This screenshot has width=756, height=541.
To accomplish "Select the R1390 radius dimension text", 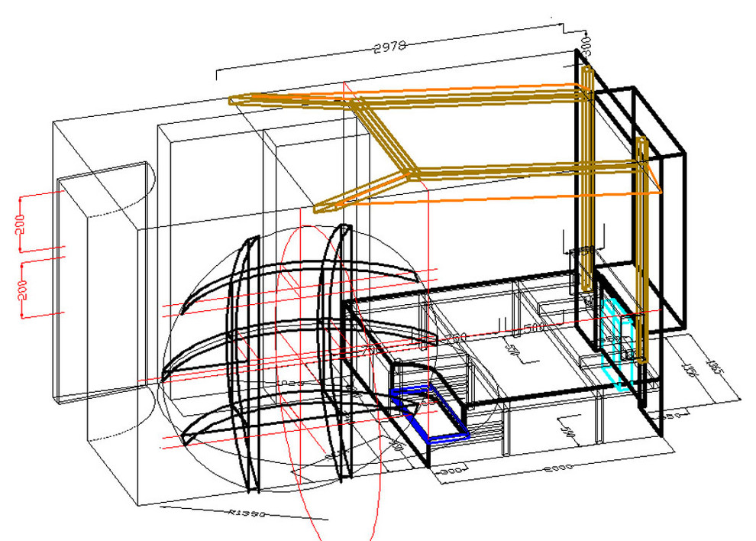I will pyautogui.click(x=248, y=514).
